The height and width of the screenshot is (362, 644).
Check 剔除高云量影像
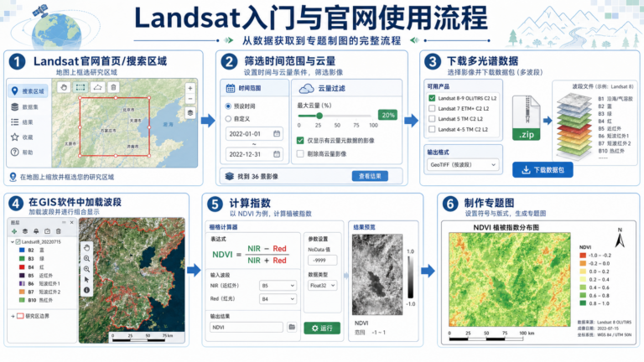(x=300, y=154)
